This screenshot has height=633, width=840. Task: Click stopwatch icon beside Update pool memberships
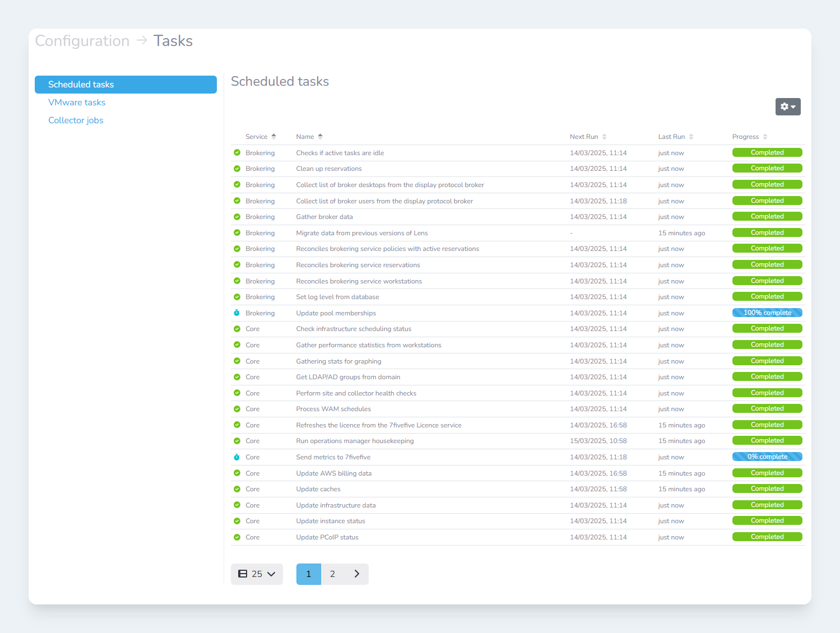click(237, 313)
